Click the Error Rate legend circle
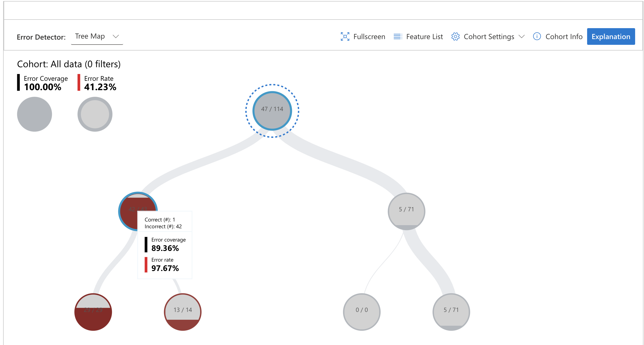 [x=95, y=114]
